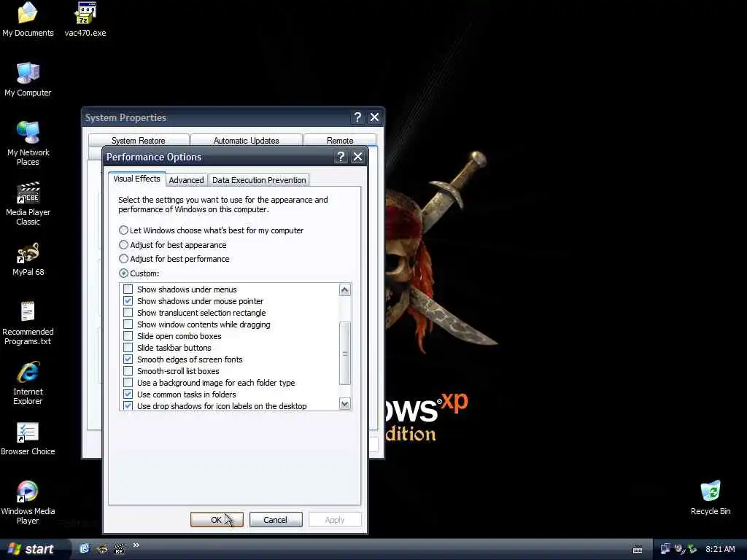Uncheck Smooth edges of screen fonts
This screenshot has width=747, height=560.
point(128,359)
